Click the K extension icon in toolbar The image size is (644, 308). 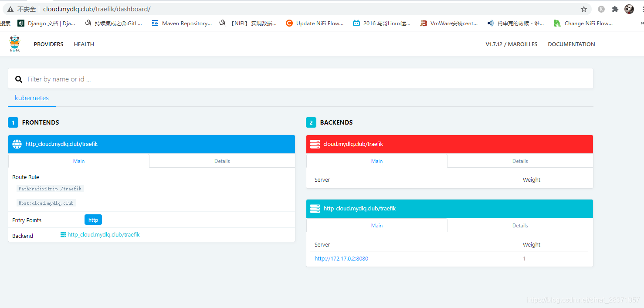601,9
